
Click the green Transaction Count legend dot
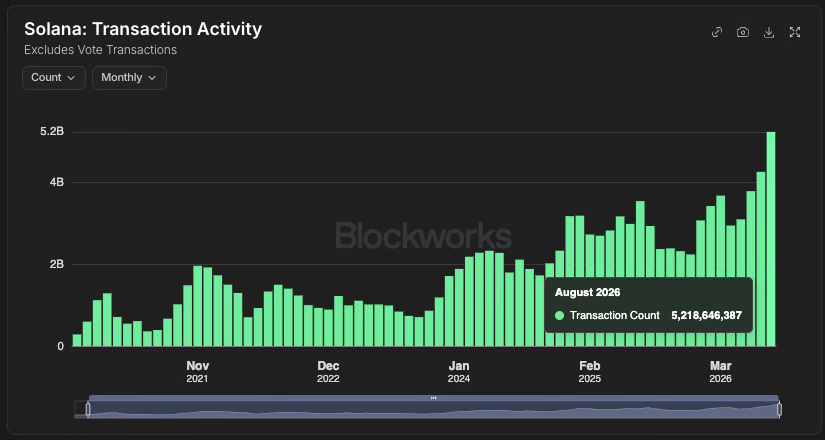tap(559, 316)
